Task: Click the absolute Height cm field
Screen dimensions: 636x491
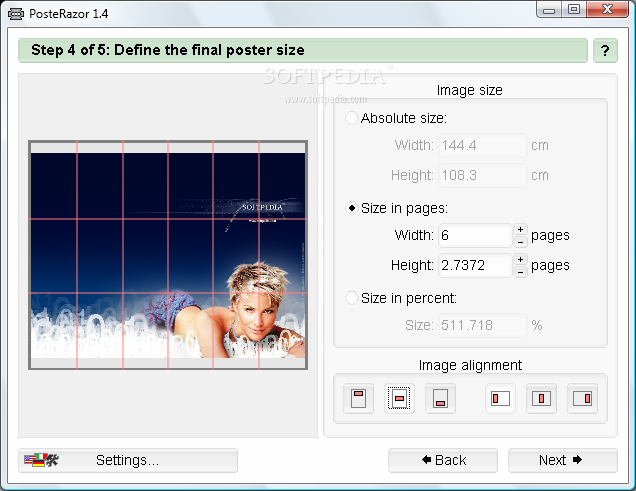Action: 483,175
